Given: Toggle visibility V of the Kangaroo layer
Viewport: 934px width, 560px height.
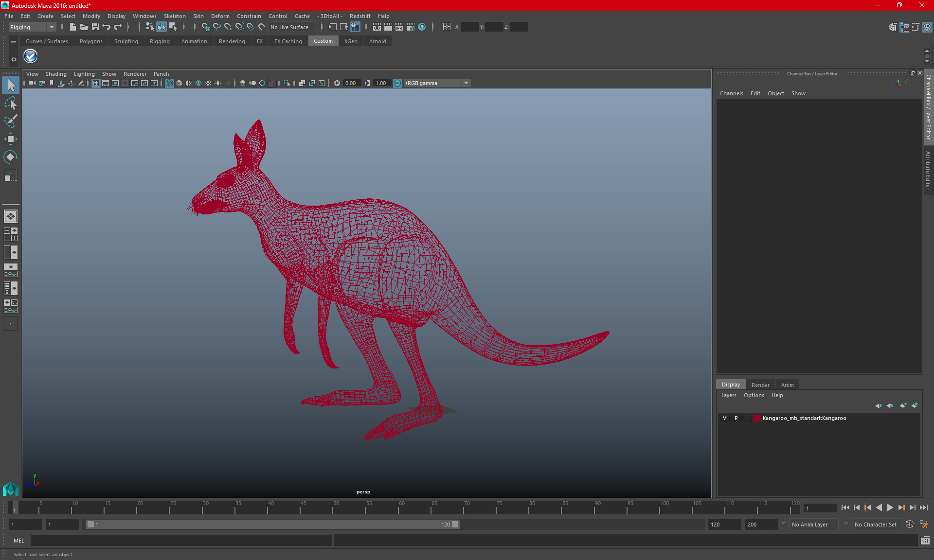Looking at the screenshot, I should click(x=724, y=418).
